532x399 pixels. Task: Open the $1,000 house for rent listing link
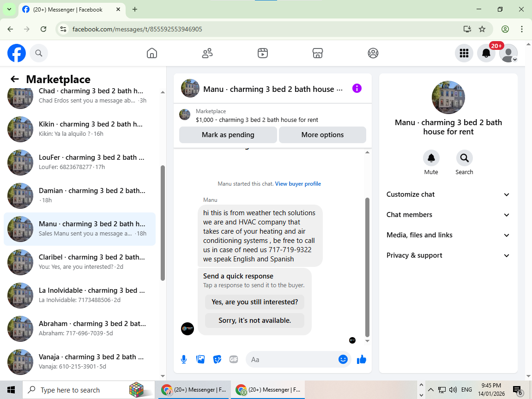point(257,120)
